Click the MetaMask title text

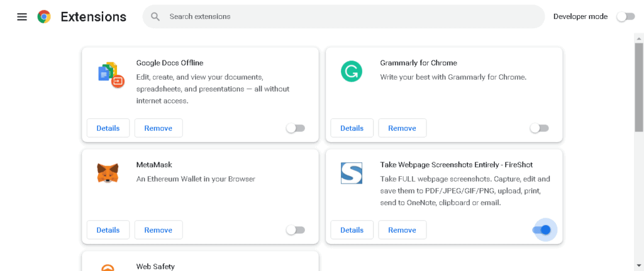tap(154, 165)
